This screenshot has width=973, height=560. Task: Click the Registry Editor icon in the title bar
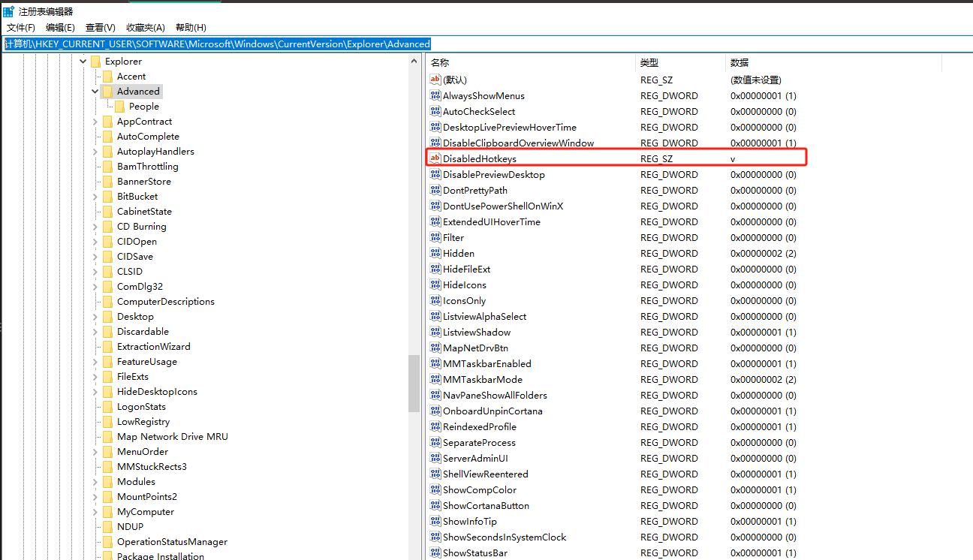[8, 11]
